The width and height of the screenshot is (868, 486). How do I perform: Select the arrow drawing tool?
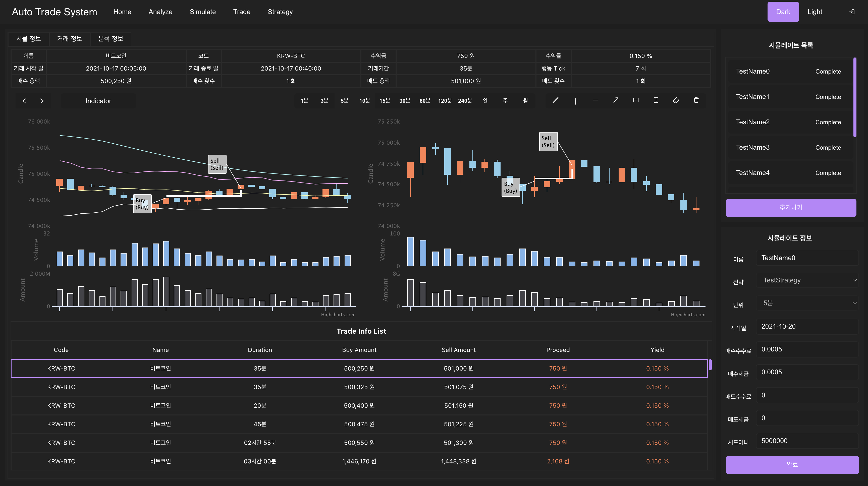[x=616, y=100]
